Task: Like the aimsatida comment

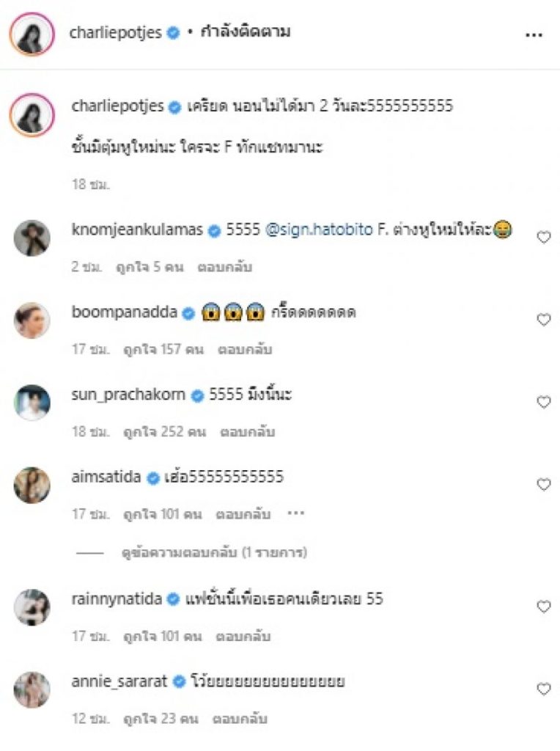Action: click(544, 485)
